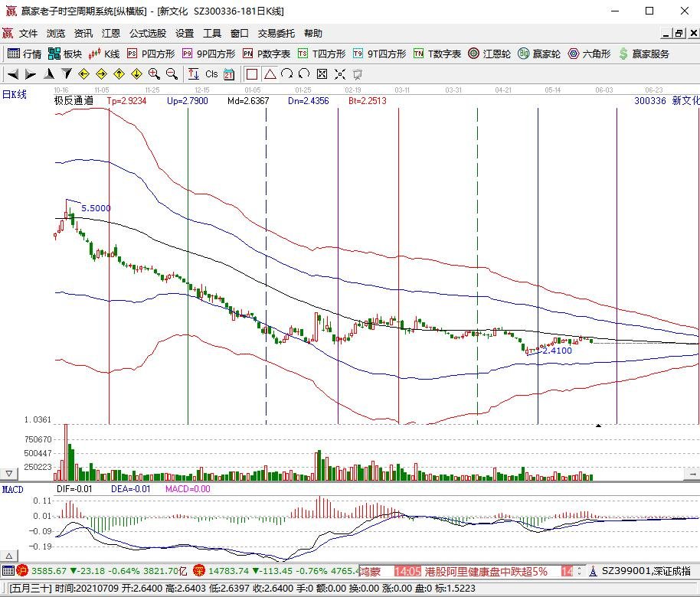Open the 9P四方形 tool
700x597 pixels.
208,54
